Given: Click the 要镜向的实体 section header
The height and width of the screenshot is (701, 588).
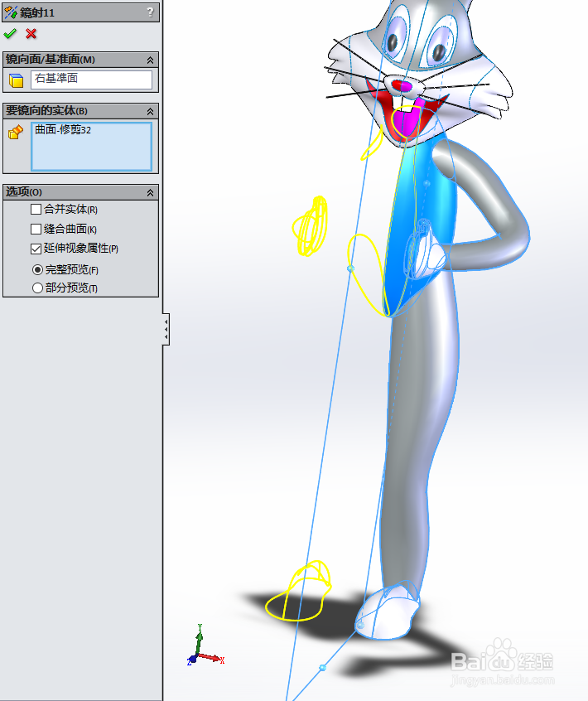Looking at the screenshot, I should (x=80, y=111).
